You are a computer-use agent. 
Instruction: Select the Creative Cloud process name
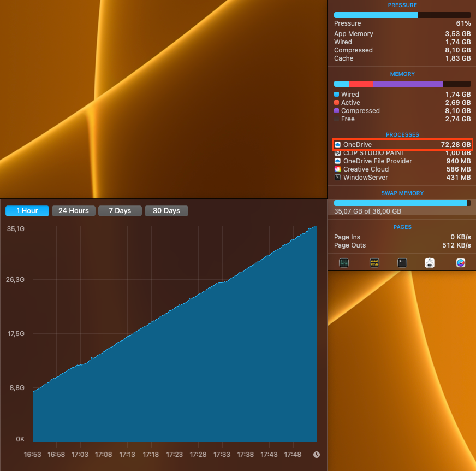point(366,169)
